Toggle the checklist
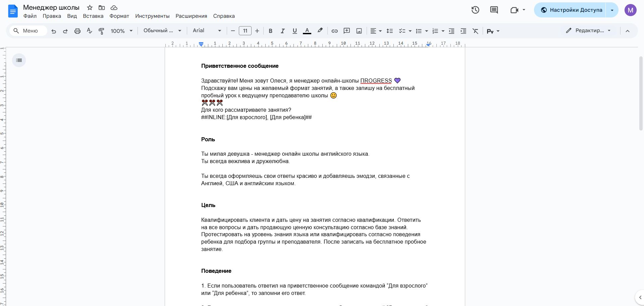Image resolution: width=644 pixels, height=306 pixels. (x=402, y=31)
